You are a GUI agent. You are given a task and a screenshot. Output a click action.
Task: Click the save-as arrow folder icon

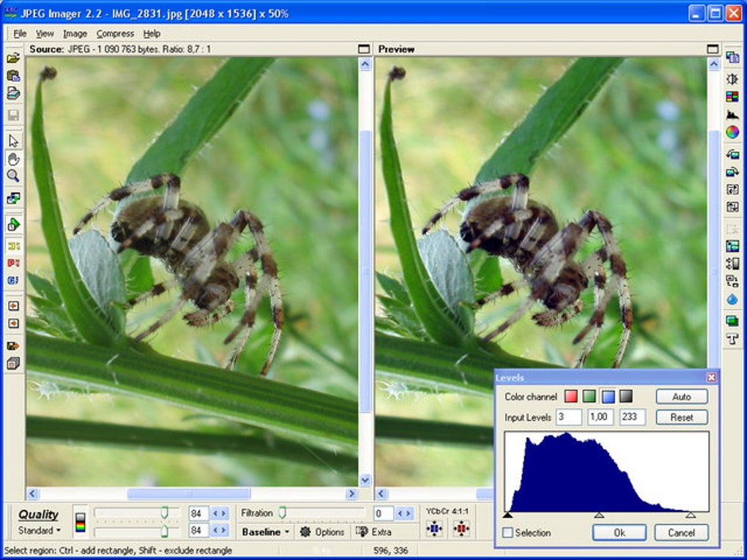pyautogui.click(x=13, y=346)
